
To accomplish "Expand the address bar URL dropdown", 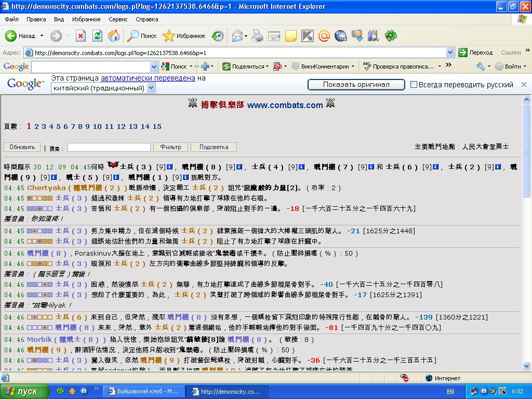I will pos(450,52).
